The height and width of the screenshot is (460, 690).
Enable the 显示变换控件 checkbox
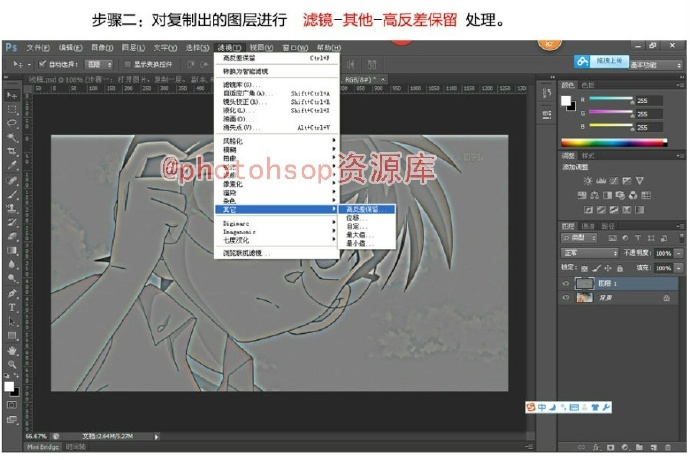(x=127, y=64)
